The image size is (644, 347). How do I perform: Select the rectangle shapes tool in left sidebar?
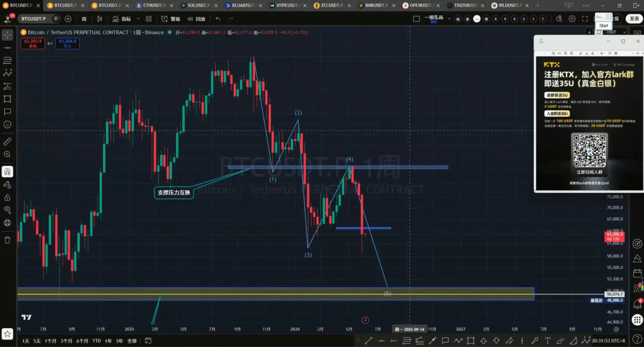click(7, 99)
